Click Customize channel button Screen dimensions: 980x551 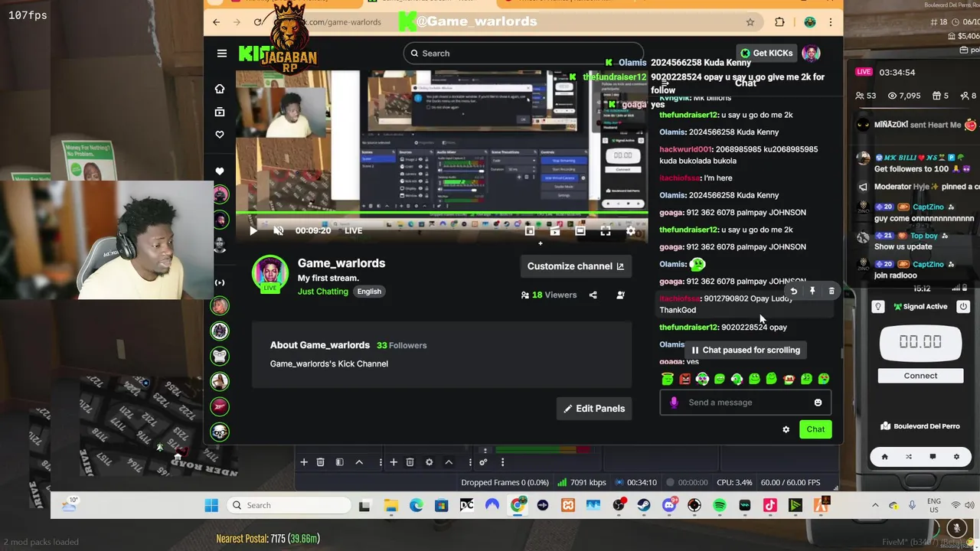point(575,266)
